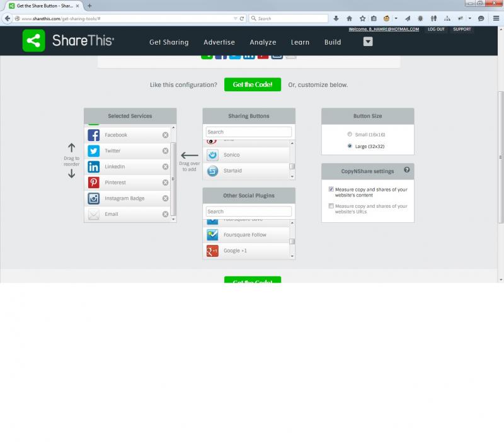Remove Pinterest from Selected Services
The width and height of the screenshot is (504, 442).
(165, 183)
